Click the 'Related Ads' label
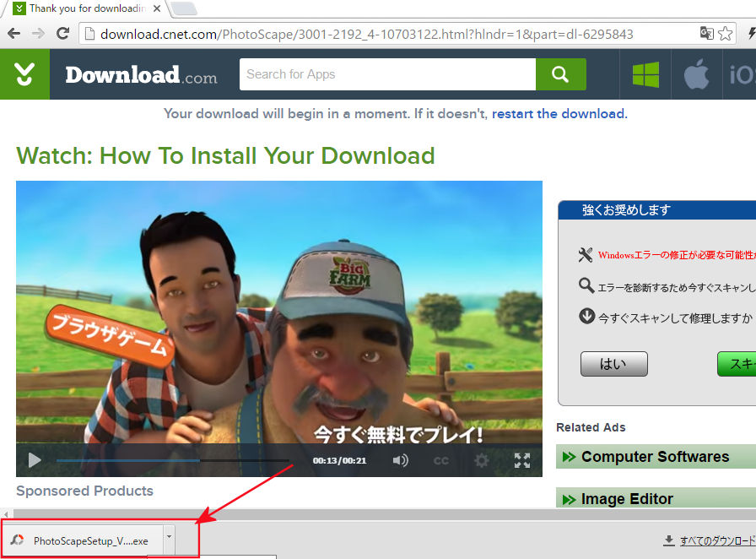 (591, 427)
